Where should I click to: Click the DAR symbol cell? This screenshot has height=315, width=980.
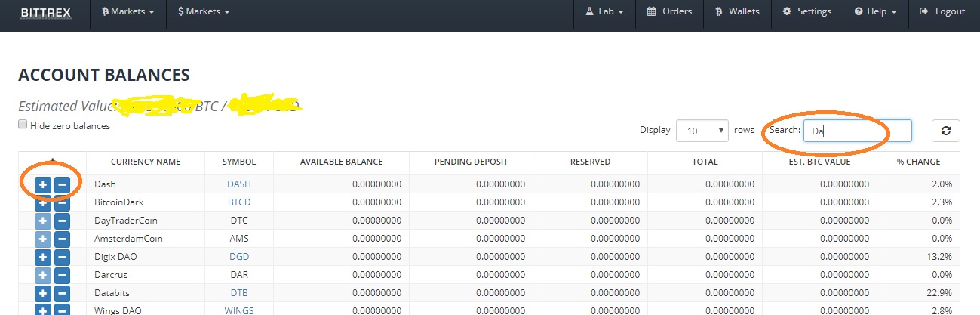239,274
